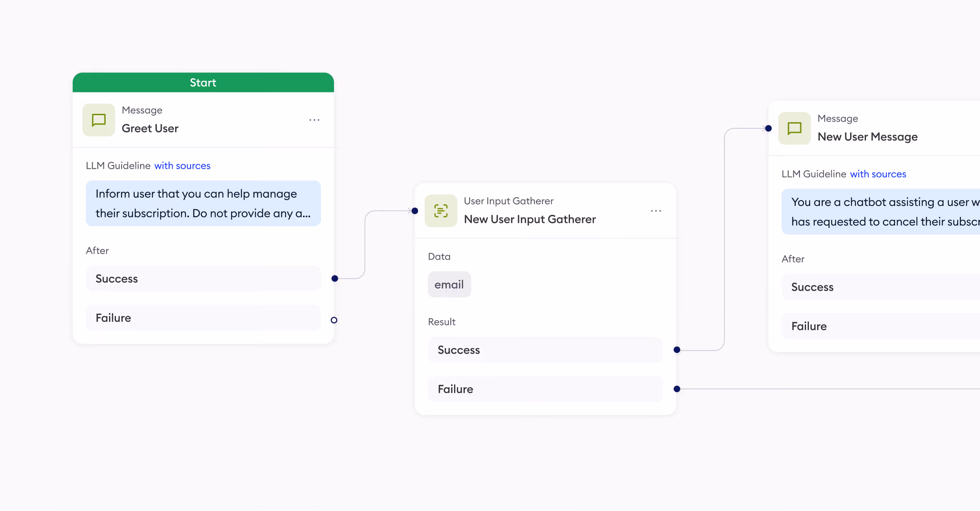This screenshot has width=980, height=511.
Task: Click New User Message input connector dot
Action: [768, 128]
